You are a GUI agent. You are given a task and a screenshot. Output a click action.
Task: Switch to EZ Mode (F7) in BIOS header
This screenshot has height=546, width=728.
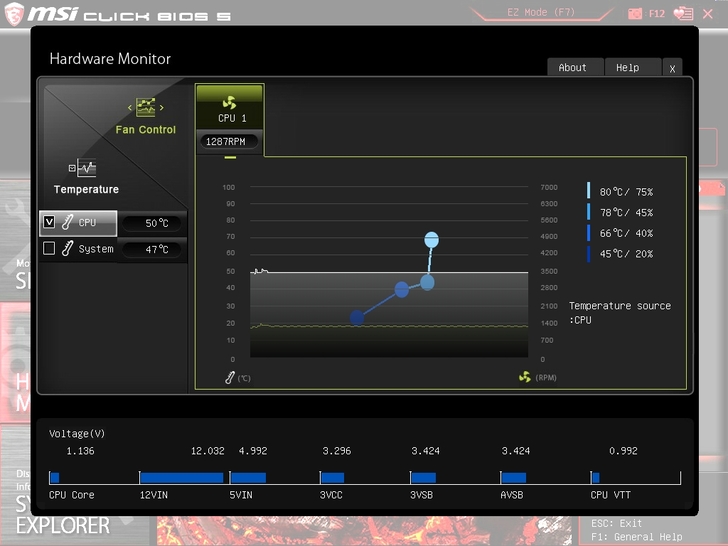pos(541,13)
